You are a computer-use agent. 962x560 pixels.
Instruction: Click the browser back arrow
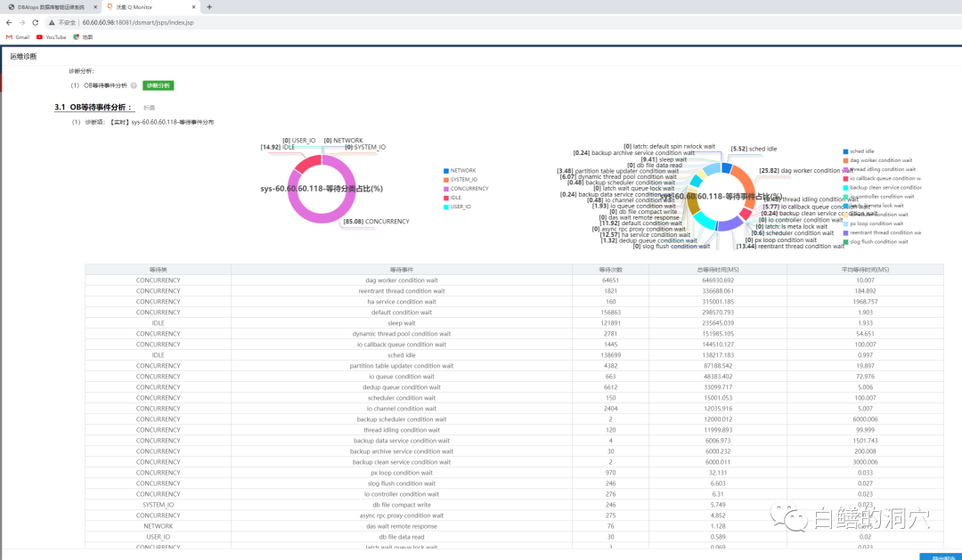coord(9,22)
